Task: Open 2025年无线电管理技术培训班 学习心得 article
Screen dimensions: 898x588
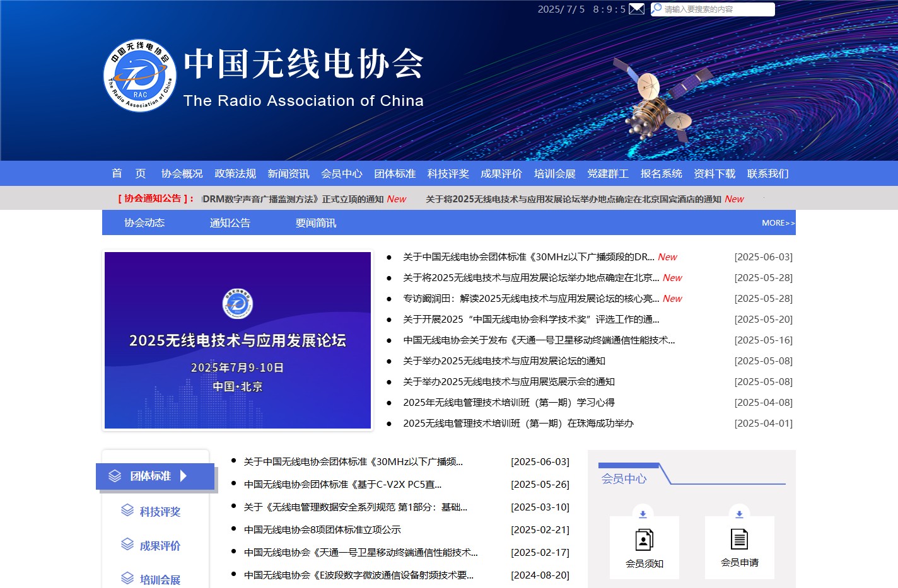Action: [x=509, y=402]
